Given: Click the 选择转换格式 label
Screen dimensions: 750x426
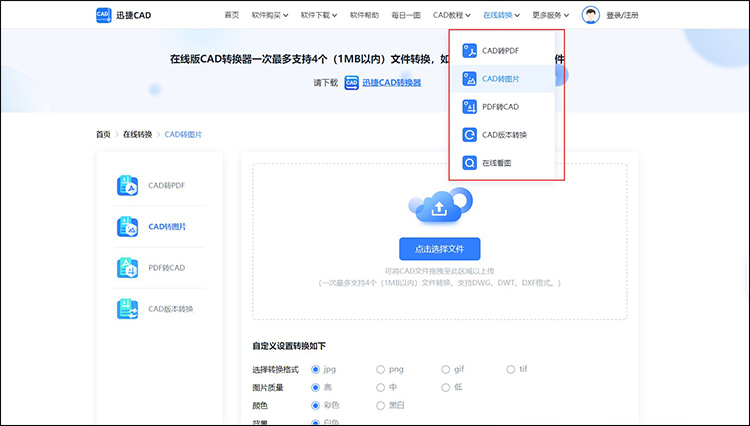Looking at the screenshot, I should click(x=275, y=370).
